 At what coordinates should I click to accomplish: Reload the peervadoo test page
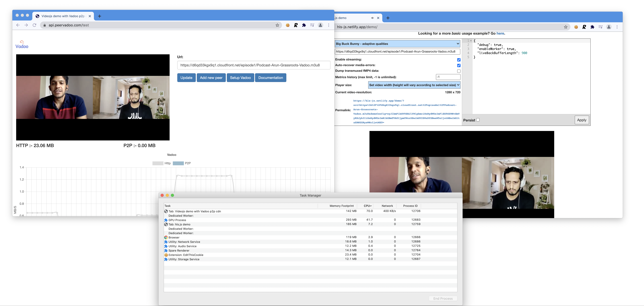pos(35,25)
